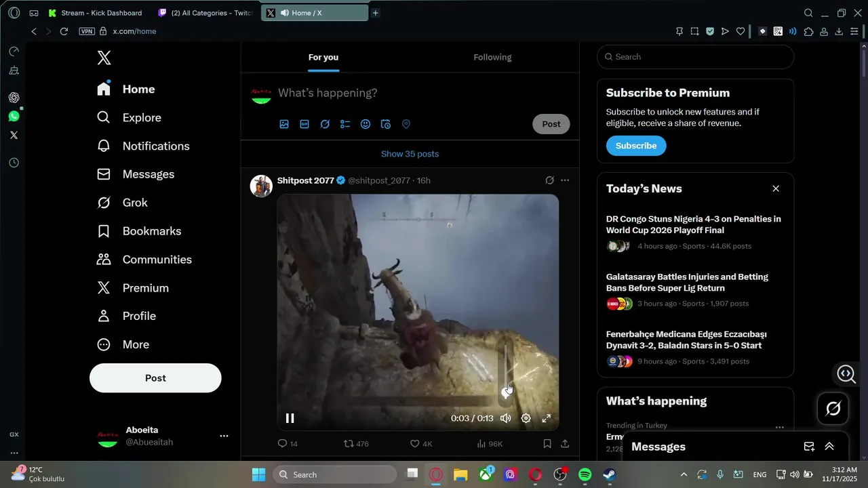Reload the page
The image size is (868, 488).
[x=64, y=31]
